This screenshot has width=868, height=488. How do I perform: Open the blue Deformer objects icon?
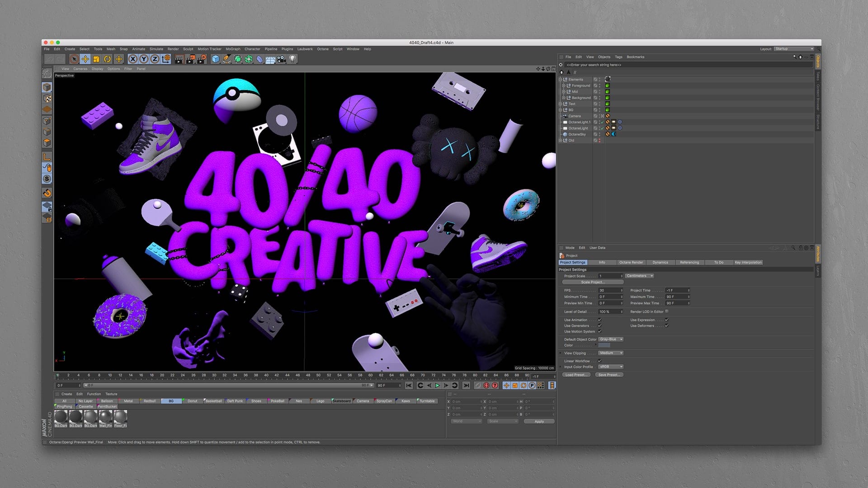[259, 59]
